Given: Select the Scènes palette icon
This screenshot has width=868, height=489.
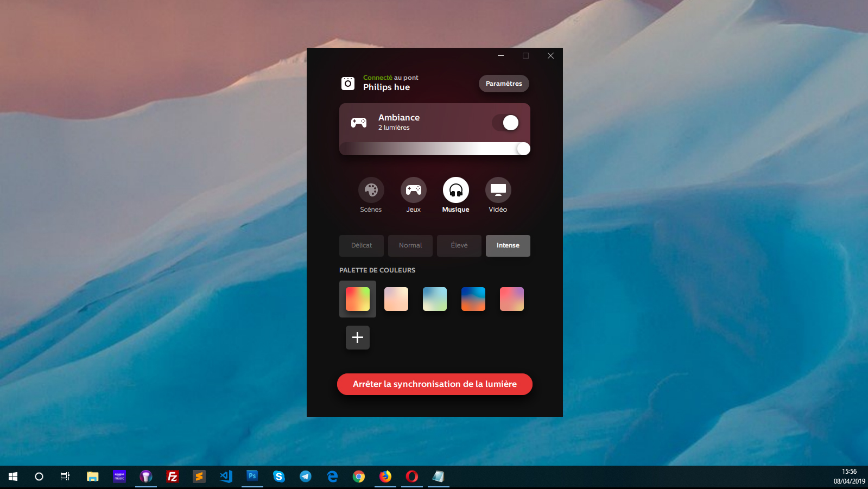Looking at the screenshot, I should point(371,190).
